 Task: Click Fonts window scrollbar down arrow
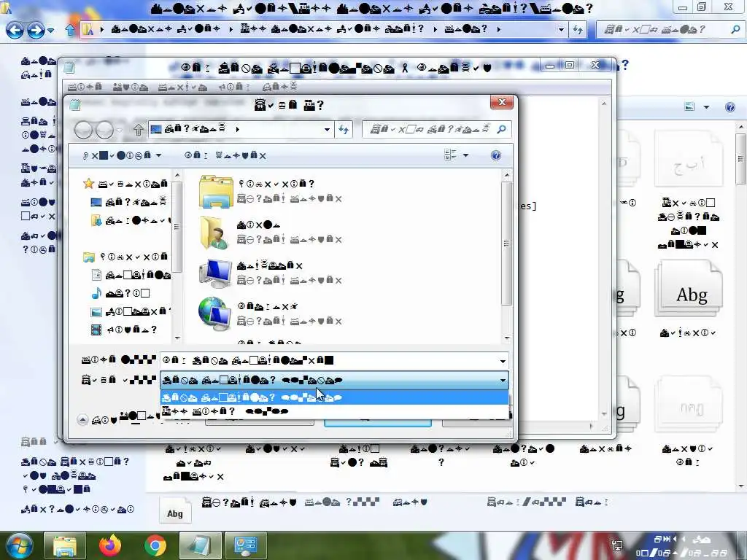click(741, 486)
